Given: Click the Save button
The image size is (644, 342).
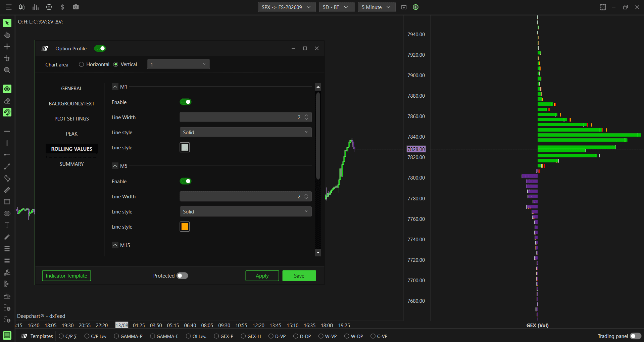Looking at the screenshot, I should [299, 276].
